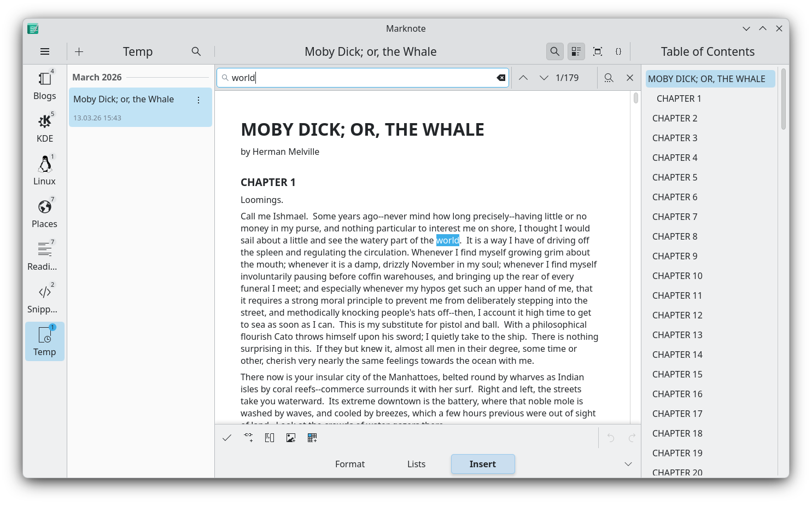The width and height of the screenshot is (812, 505).
Task: Switch to code view with the braces icon
Action: point(618,51)
